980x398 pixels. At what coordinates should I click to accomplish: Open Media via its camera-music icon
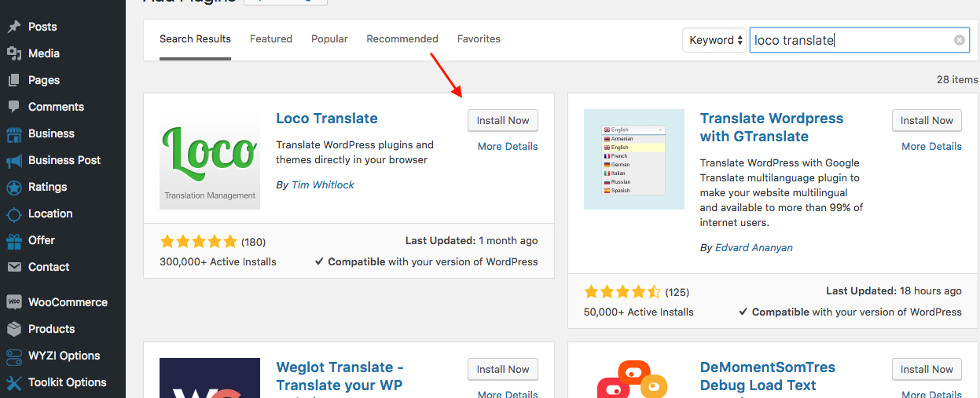point(14,53)
